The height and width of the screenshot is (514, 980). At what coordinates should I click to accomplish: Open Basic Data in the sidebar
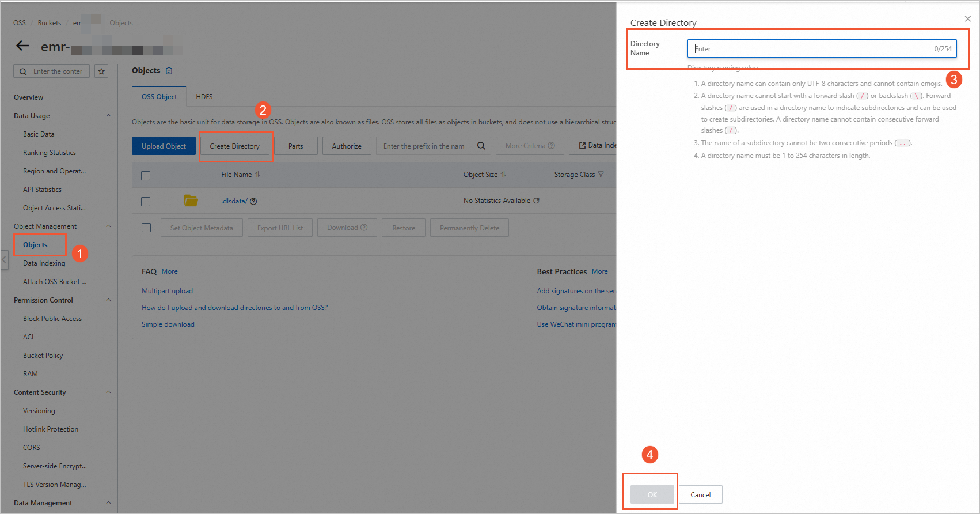[39, 134]
